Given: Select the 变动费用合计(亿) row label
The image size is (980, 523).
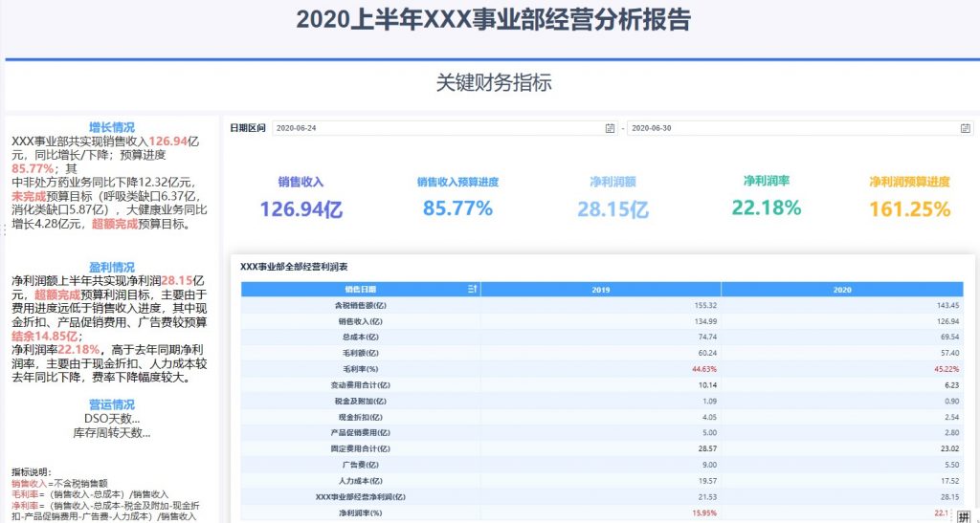Looking at the screenshot, I should click(361, 384).
